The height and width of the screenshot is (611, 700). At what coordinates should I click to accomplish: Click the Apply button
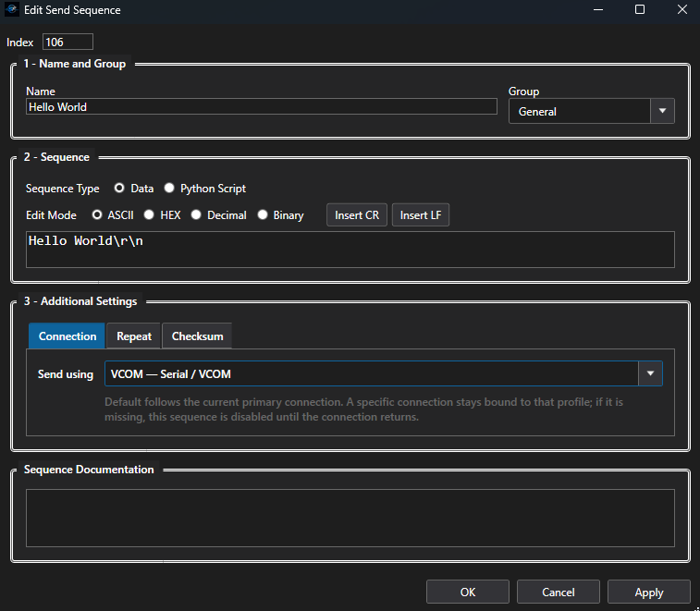point(648,592)
